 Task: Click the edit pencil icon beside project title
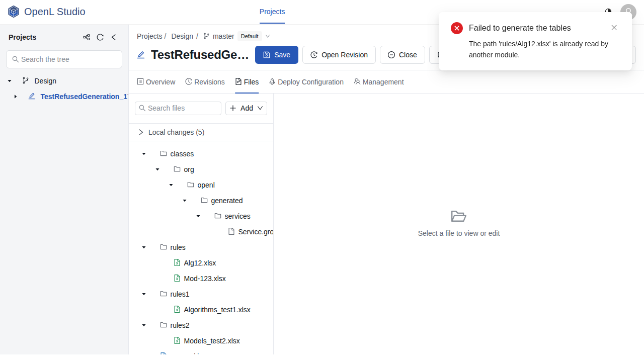[141, 55]
